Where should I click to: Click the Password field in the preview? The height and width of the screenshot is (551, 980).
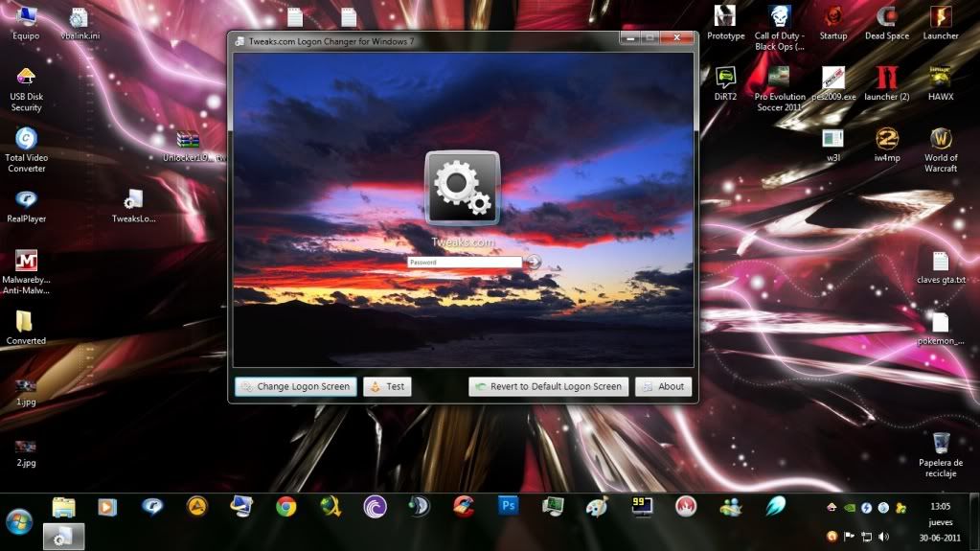pyautogui.click(x=465, y=262)
